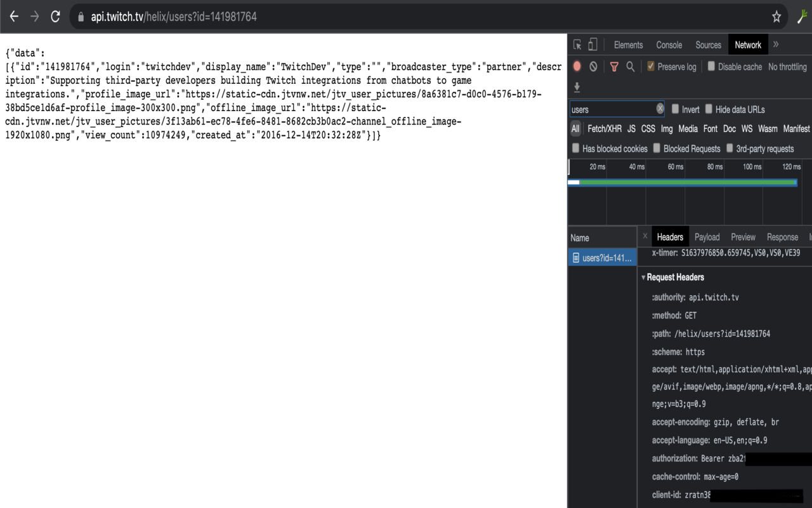The image size is (812, 508).
Task: Click the 60 ms timeline marker
Action: [x=676, y=167]
